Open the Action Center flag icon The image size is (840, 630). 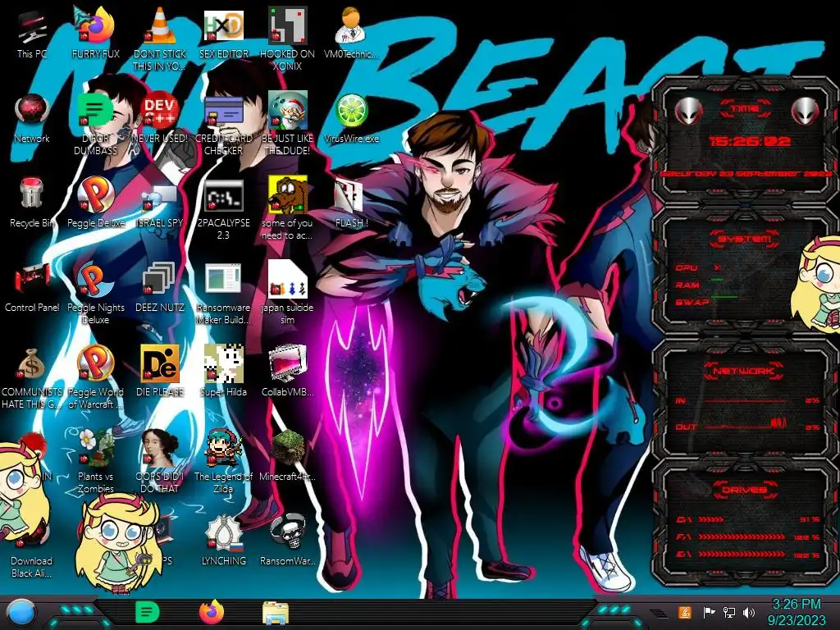(x=709, y=612)
